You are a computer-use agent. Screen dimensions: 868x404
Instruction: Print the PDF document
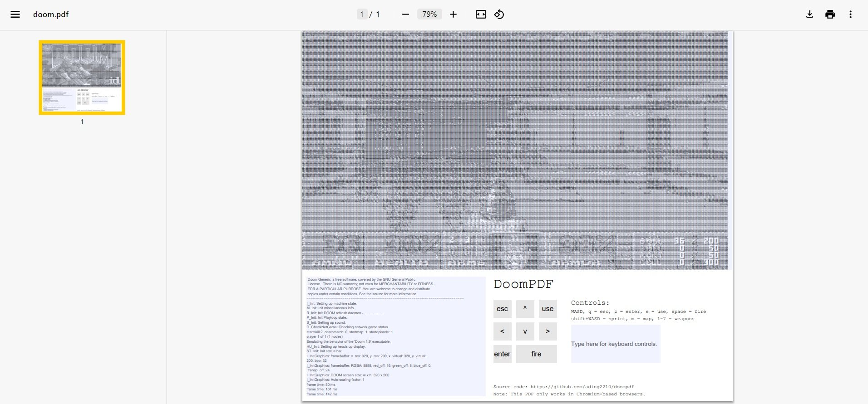tap(830, 15)
